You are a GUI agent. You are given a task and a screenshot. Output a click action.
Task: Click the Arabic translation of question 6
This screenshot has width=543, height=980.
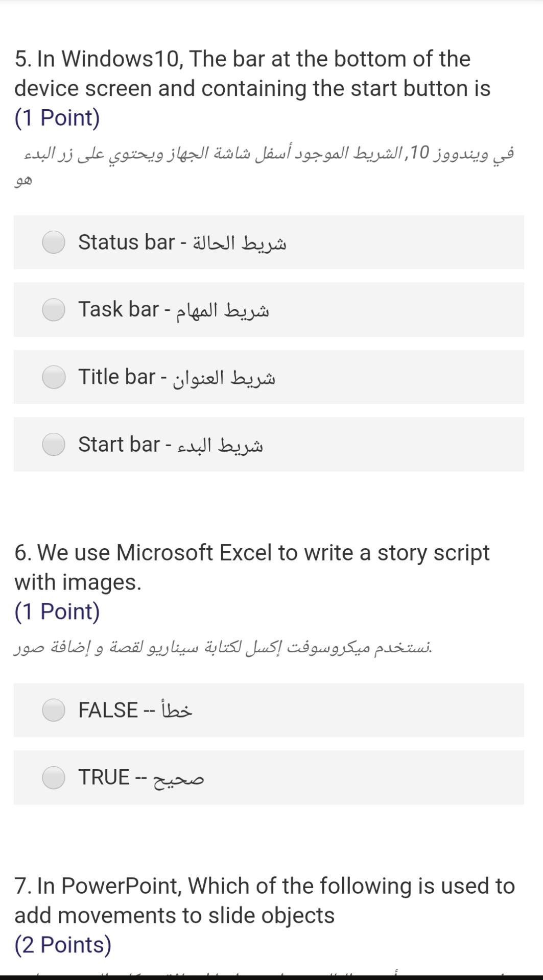223,648
